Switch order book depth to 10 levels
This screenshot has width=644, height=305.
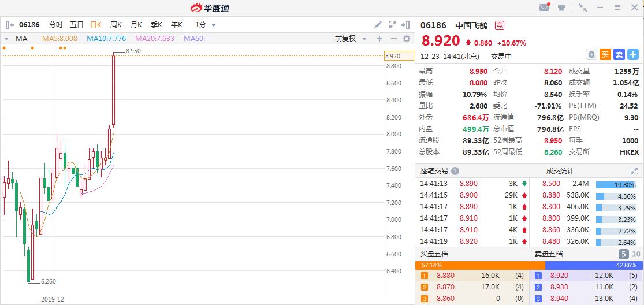tap(636, 254)
